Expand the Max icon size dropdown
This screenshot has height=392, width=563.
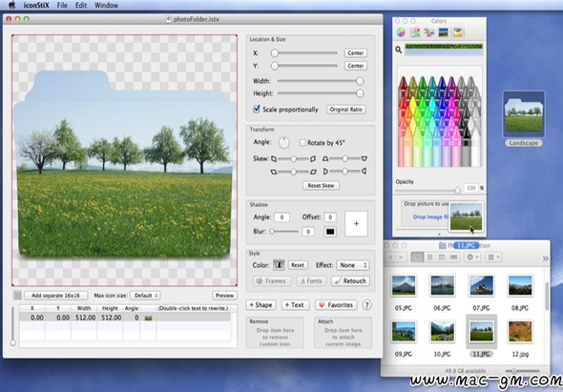click(145, 296)
